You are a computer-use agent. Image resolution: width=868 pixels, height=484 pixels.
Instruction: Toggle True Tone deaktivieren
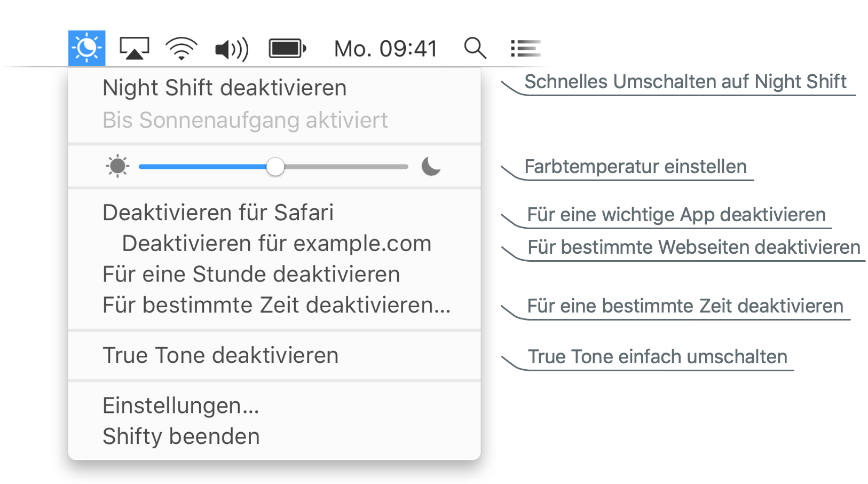point(220,356)
